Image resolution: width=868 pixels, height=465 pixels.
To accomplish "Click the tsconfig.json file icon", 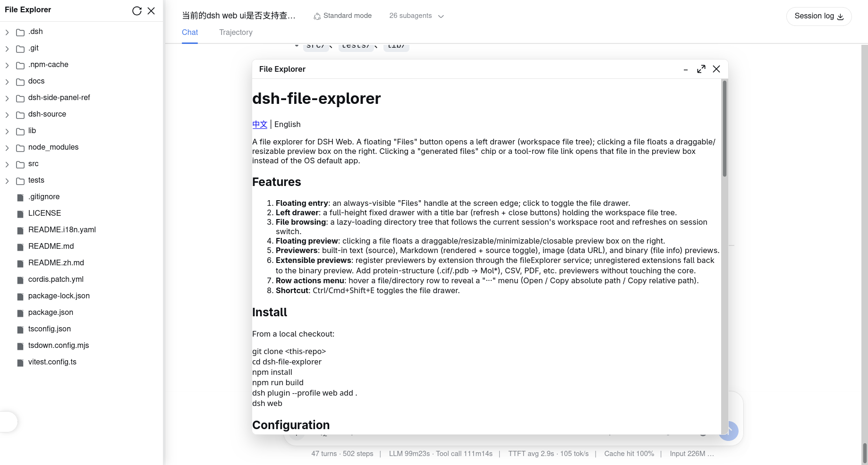I will pyautogui.click(x=20, y=330).
